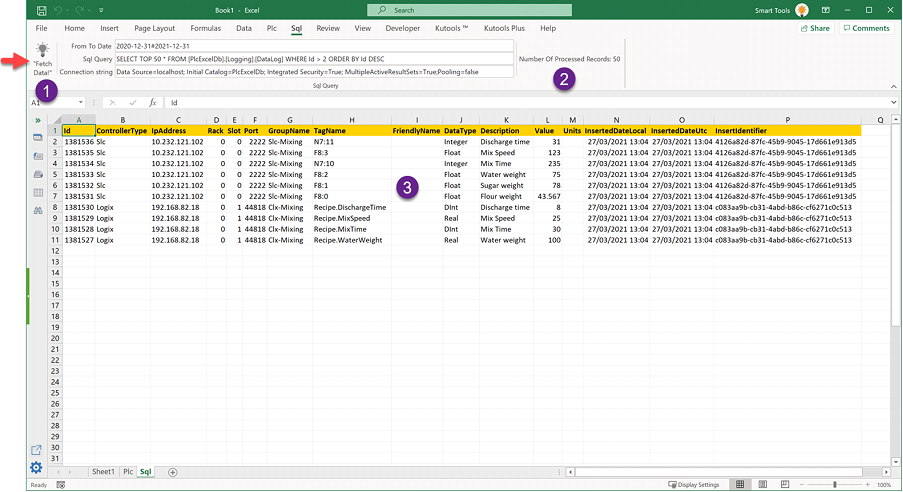Switch to Normal view in status bar

coord(740,485)
